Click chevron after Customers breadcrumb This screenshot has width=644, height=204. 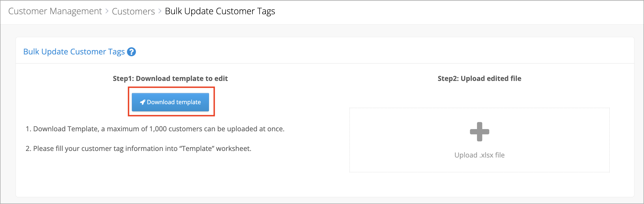tap(160, 11)
